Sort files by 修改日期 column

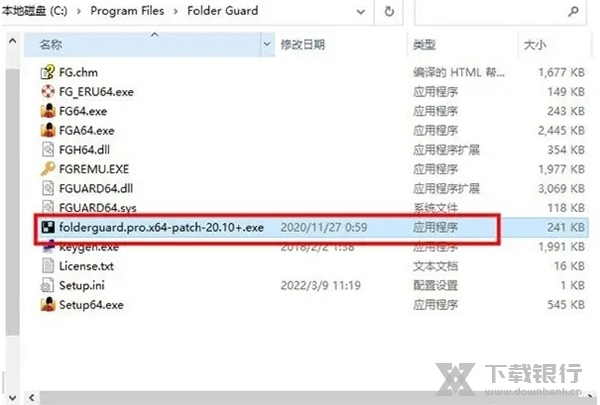(x=303, y=45)
